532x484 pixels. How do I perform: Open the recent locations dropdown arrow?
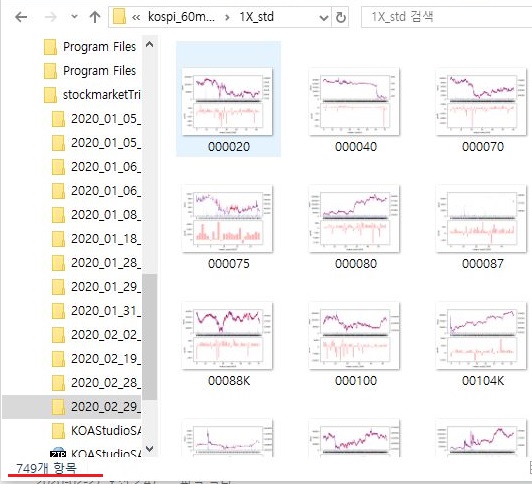[74, 17]
